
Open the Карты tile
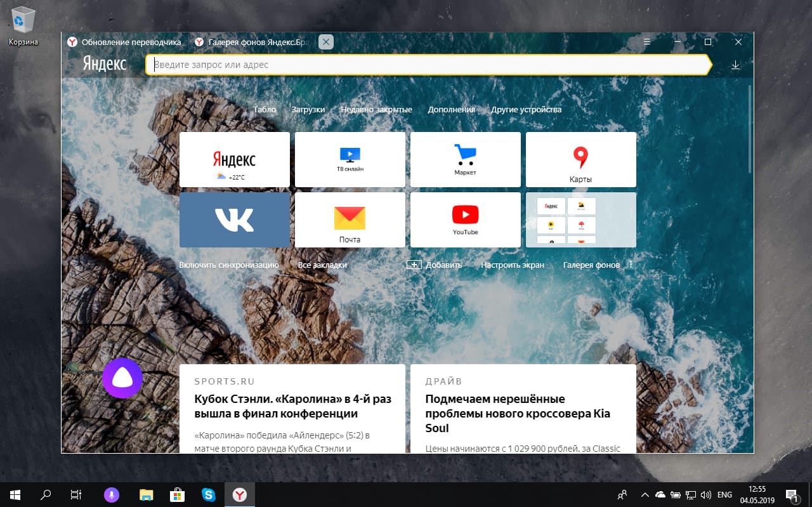[580, 159]
